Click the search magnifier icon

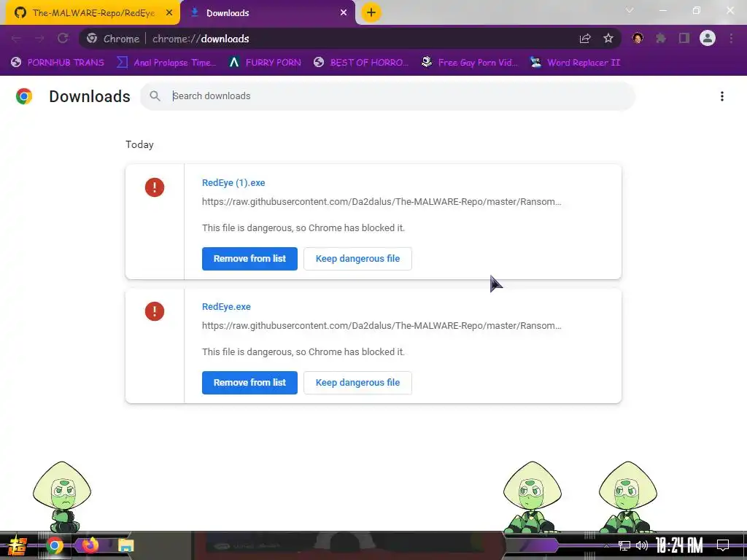(x=155, y=96)
